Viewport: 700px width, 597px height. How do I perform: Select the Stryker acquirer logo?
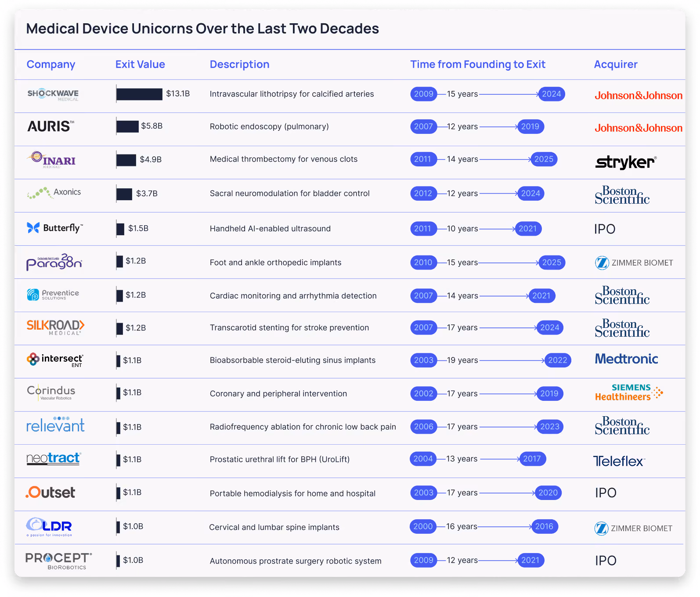[x=626, y=162]
